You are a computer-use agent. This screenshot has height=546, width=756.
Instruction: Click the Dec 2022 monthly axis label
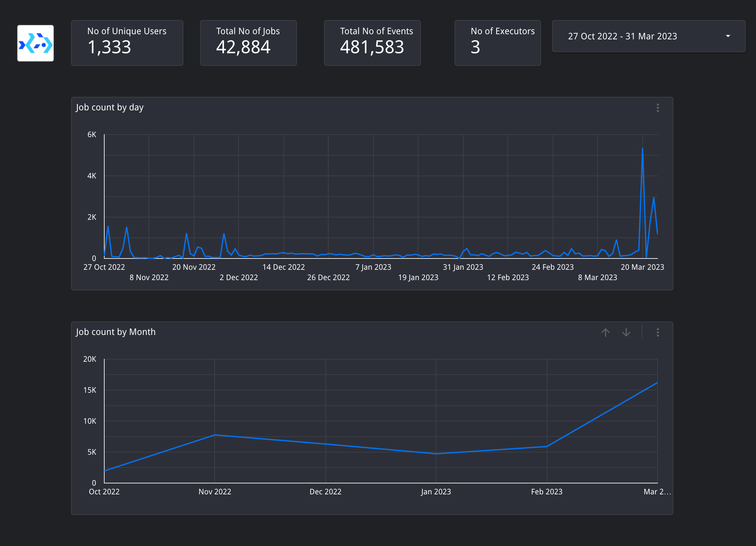[x=325, y=492]
